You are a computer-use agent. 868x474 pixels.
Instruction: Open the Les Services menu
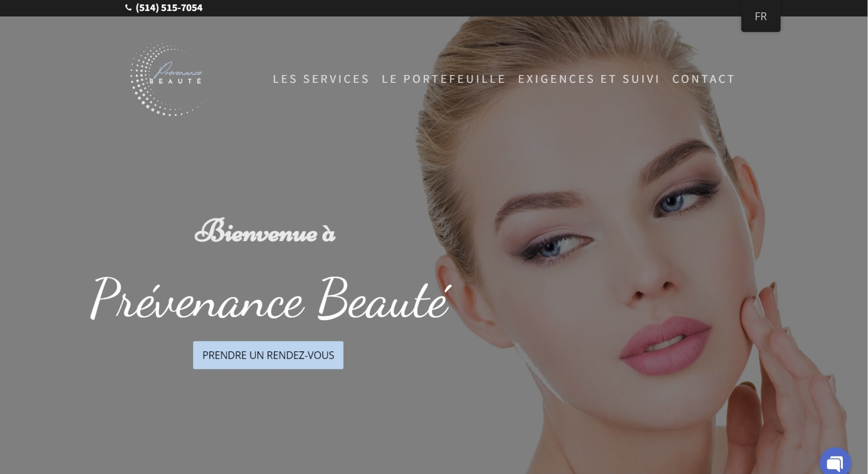321,79
